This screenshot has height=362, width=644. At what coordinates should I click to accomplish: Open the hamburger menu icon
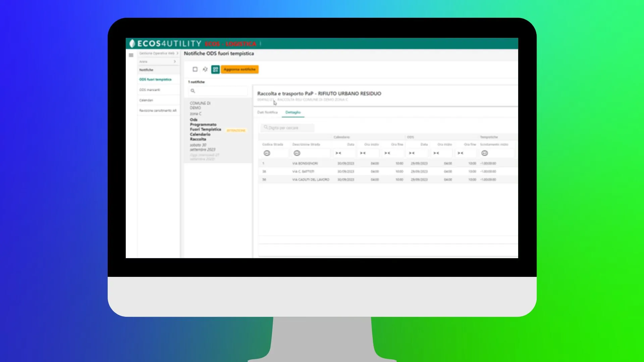131,55
